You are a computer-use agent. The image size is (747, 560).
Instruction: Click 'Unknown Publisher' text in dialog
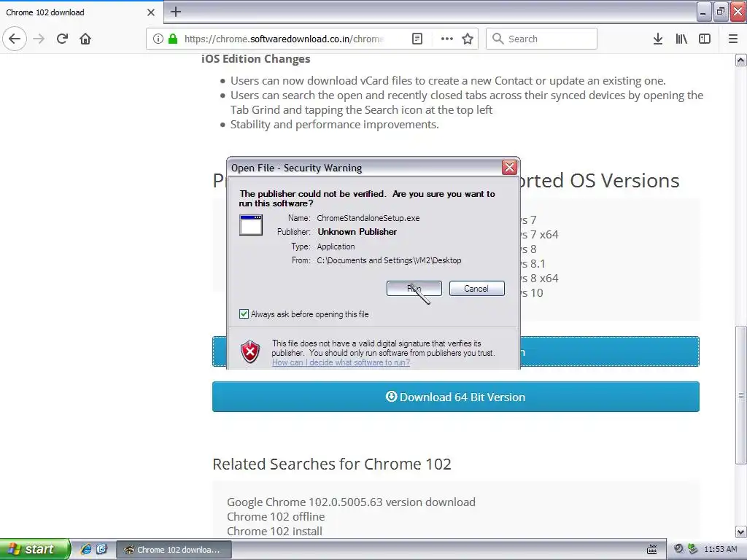357,232
